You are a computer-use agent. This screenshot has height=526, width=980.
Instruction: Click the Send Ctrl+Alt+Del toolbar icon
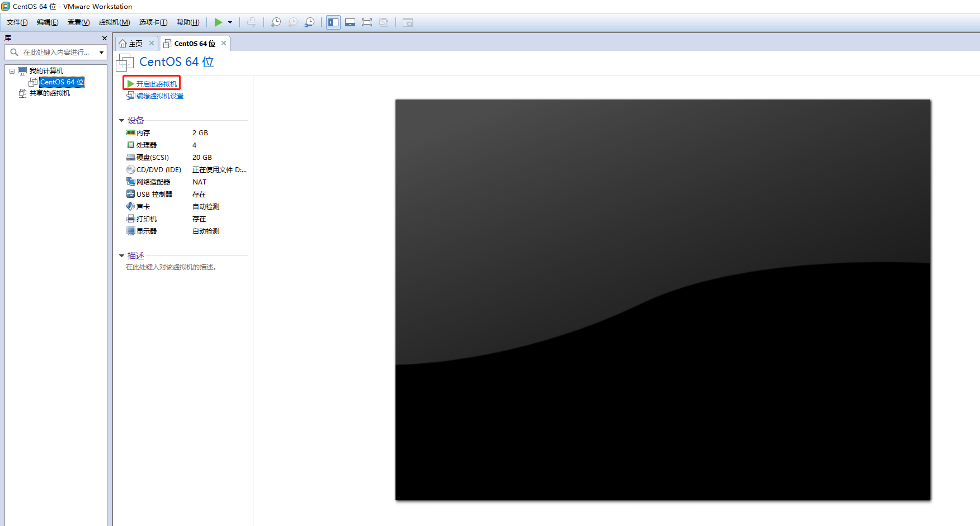tap(252, 22)
